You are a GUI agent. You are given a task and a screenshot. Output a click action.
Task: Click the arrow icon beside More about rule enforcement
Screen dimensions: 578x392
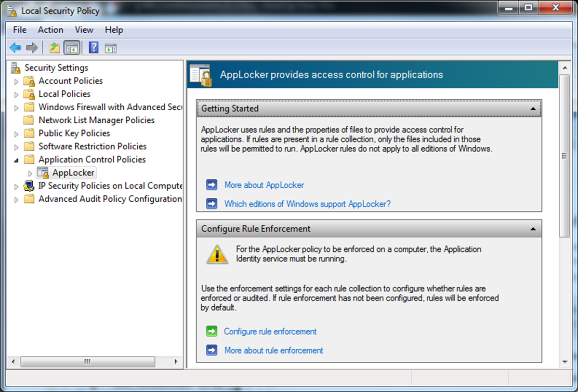[x=211, y=350]
